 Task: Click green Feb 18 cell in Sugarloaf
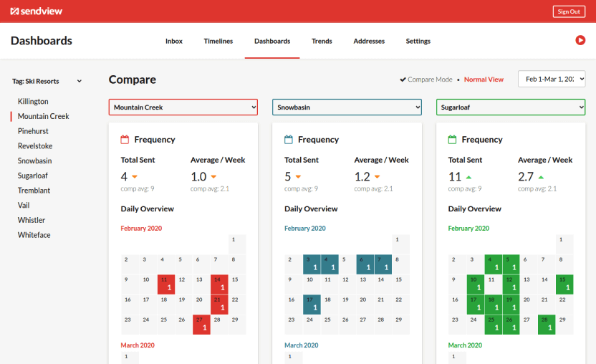[494, 305]
